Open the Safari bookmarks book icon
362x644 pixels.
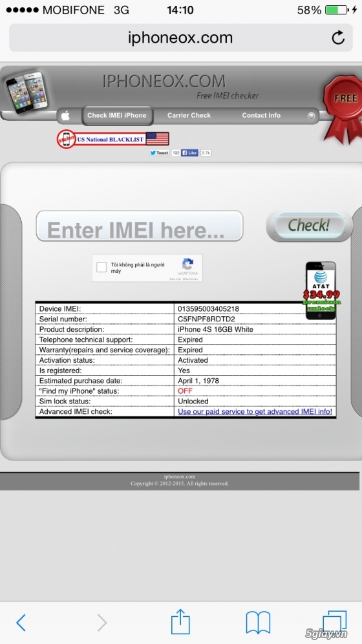258,623
